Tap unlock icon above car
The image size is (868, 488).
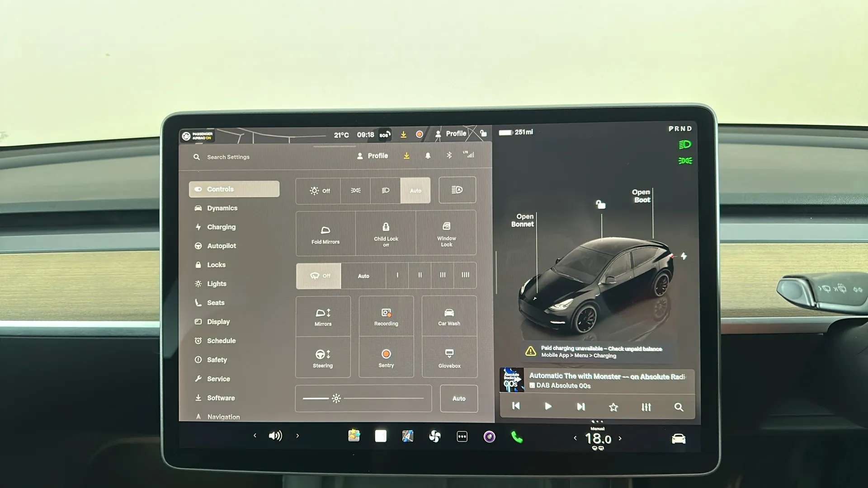(x=600, y=205)
